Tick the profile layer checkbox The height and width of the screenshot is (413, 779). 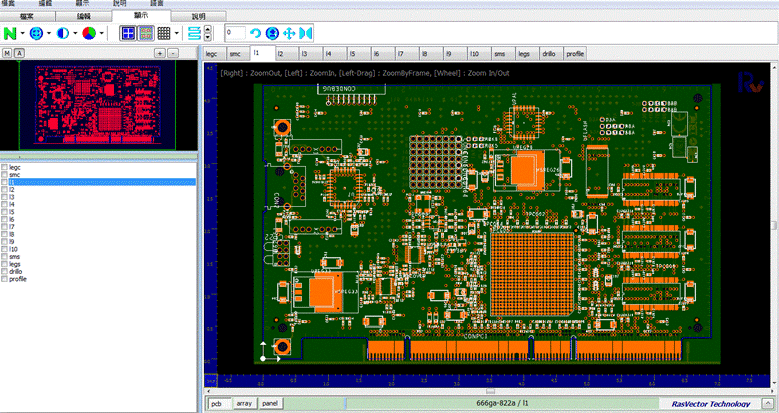5,279
